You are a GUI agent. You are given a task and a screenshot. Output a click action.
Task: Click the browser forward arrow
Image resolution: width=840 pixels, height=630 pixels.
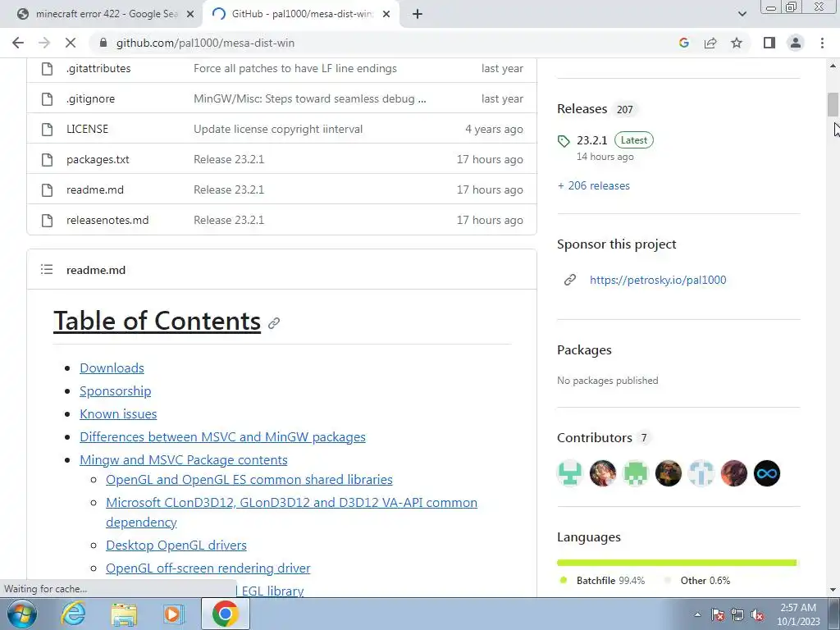tap(44, 43)
